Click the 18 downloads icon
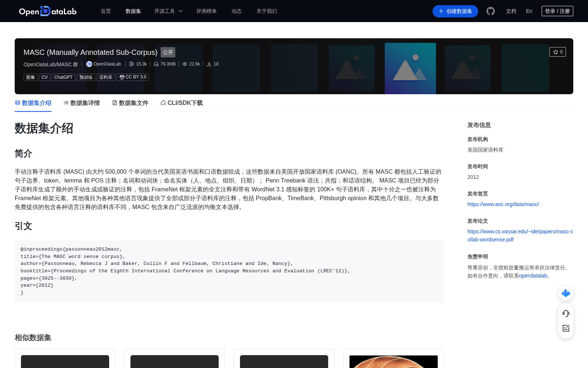This screenshot has width=588, height=368. [x=209, y=64]
